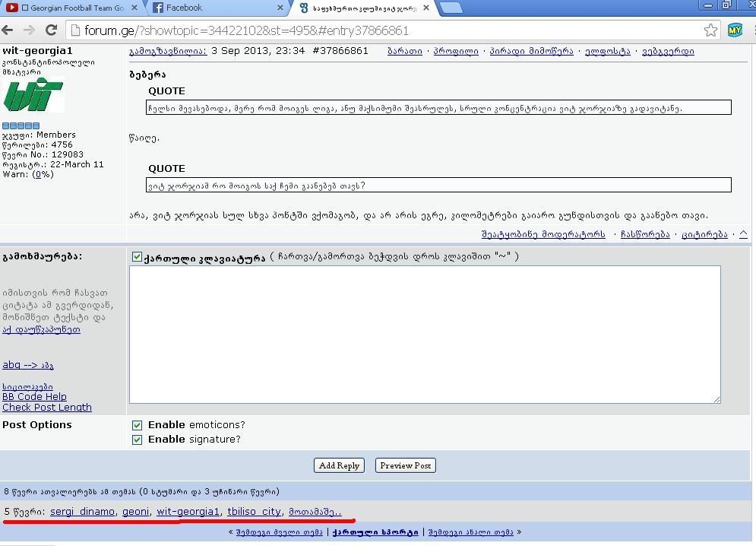Click the last text link in post footer row
The height and width of the screenshot is (546, 756).
(x=704, y=234)
